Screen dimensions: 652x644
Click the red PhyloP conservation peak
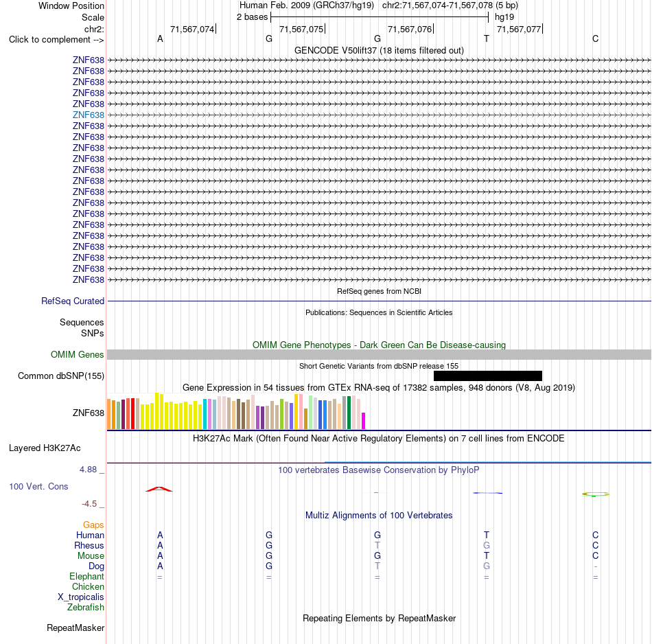coord(159,489)
